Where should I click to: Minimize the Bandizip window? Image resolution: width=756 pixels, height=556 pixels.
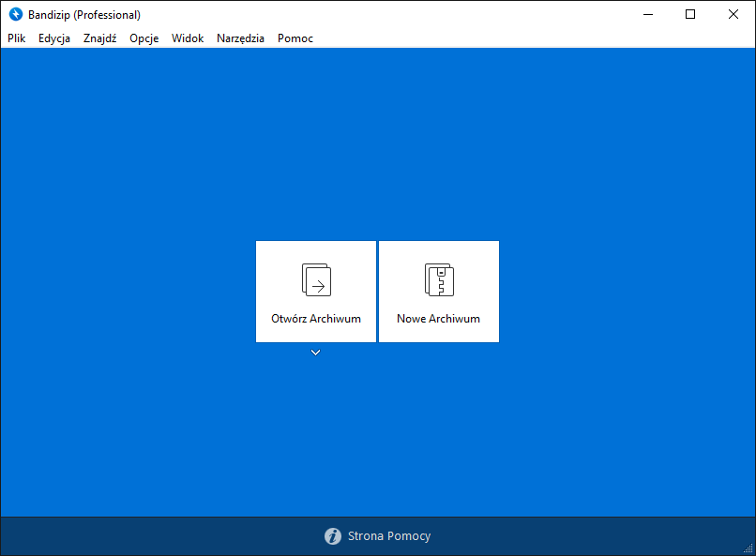coord(648,14)
